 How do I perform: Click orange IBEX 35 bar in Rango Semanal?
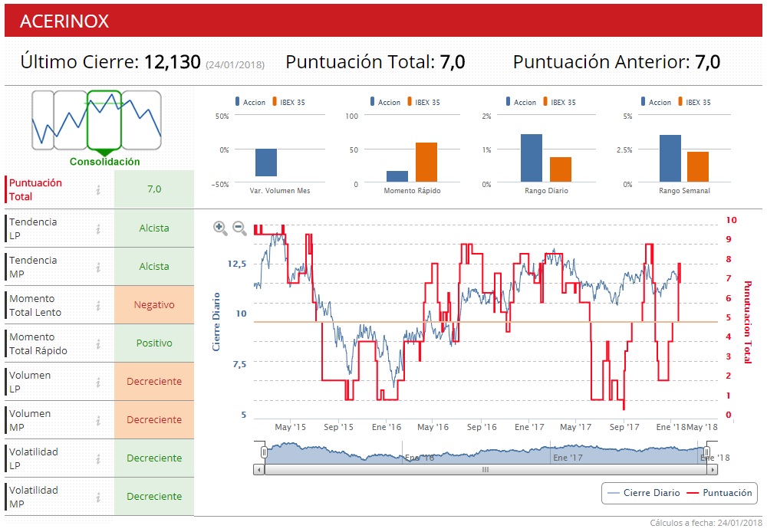[x=698, y=167]
